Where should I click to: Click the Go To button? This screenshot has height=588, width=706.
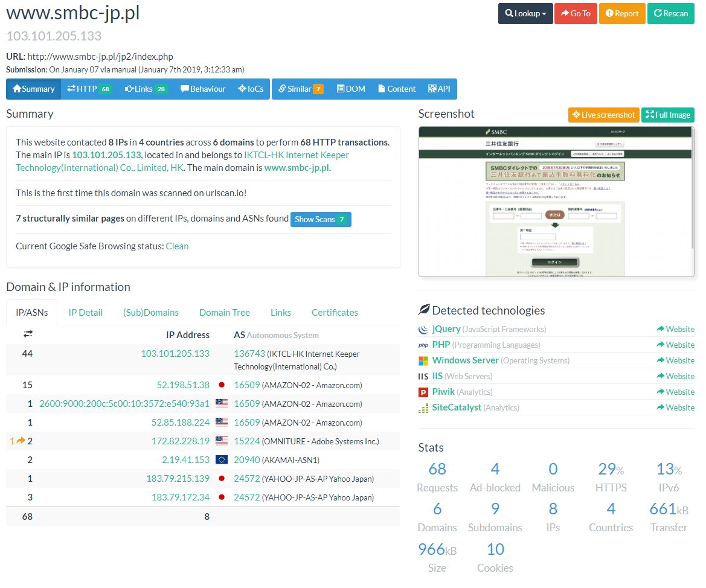coord(576,13)
